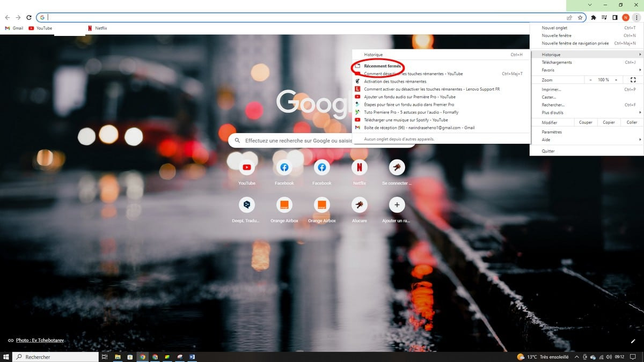Increase zoom with the plus button

click(x=617, y=80)
